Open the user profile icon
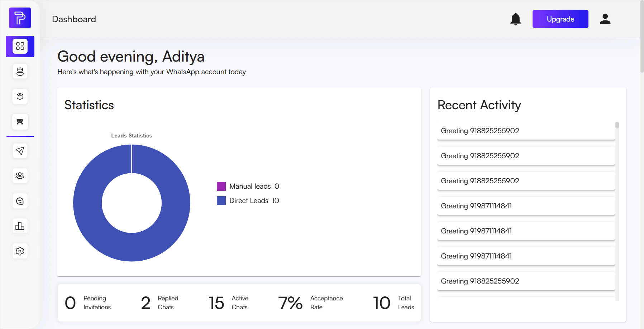Image resolution: width=644 pixels, height=329 pixels. (605, 19)
